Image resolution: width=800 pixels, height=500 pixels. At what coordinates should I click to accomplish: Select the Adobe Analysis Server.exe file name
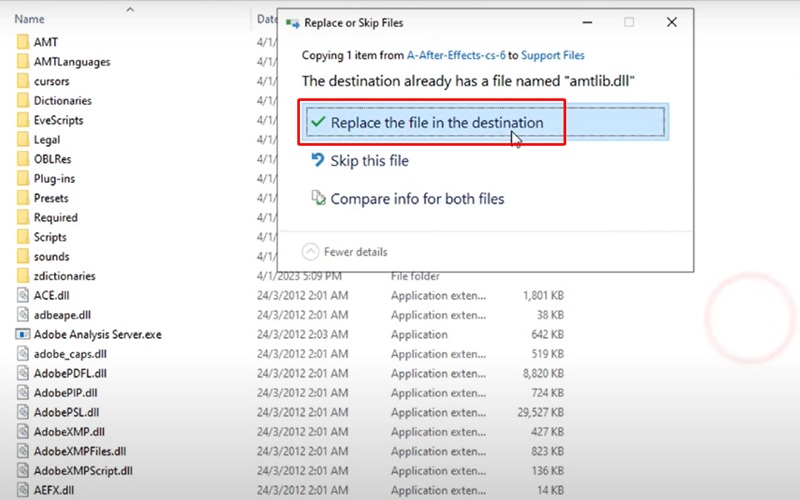[97, 335]
